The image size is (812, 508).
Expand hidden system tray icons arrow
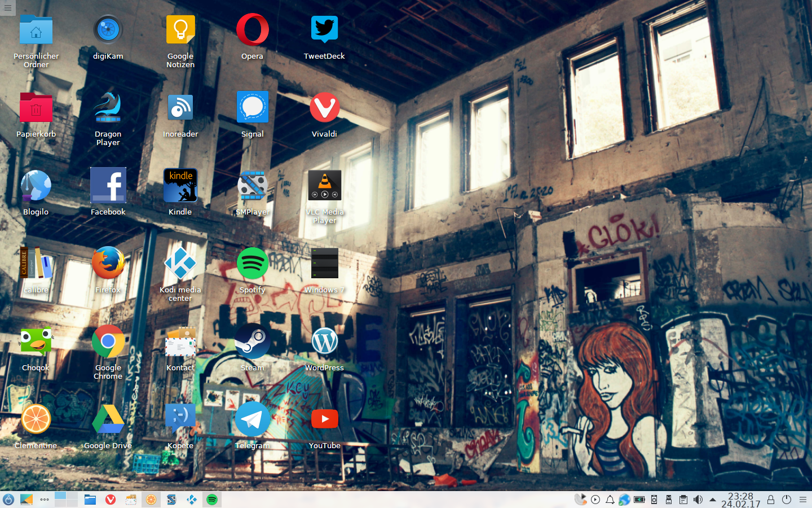713,500
